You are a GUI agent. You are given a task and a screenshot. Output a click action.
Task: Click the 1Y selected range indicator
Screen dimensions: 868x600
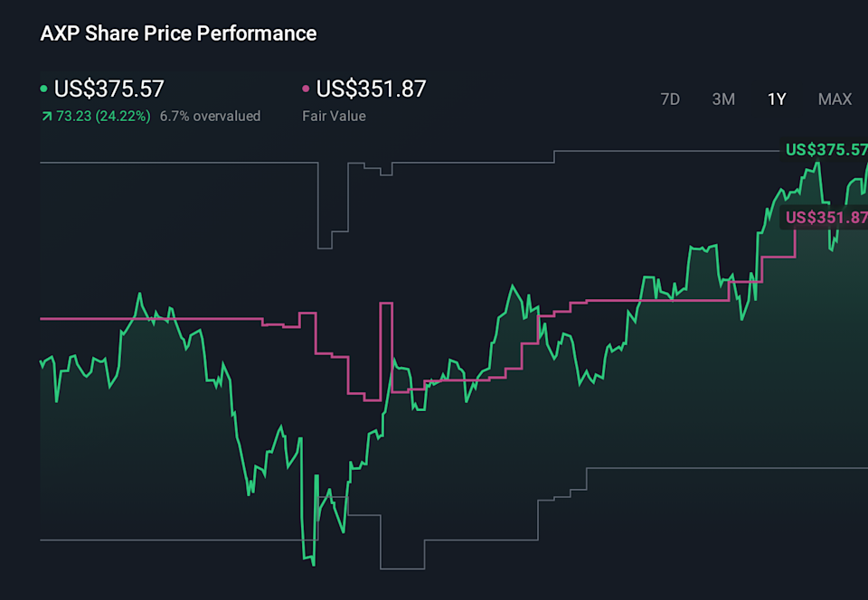[778, 99]
